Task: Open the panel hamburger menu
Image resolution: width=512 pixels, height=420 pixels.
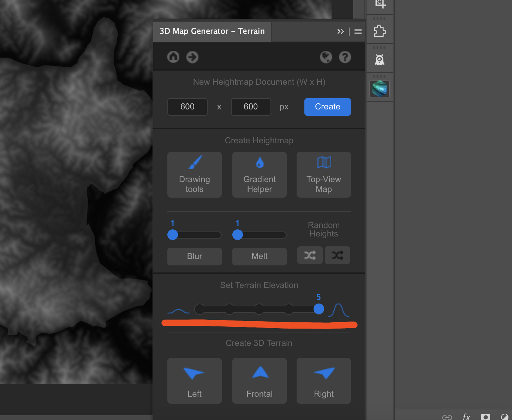Action: coord(358,31)
